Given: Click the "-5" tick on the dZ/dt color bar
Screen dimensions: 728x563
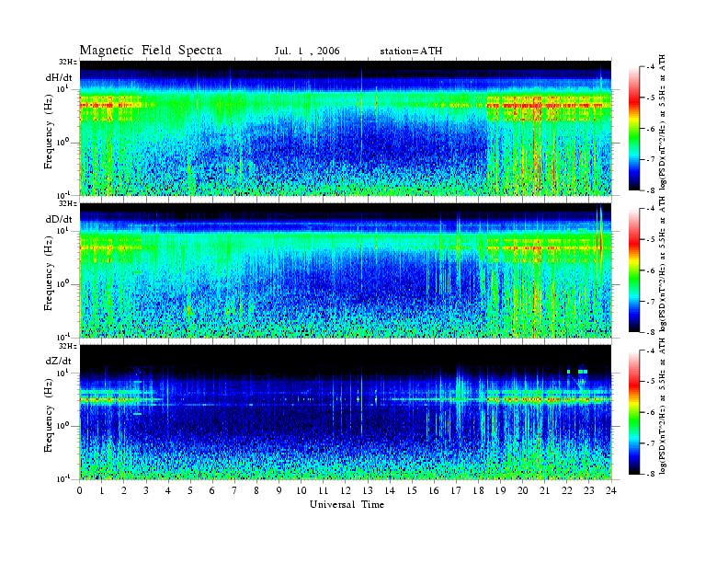Looking at the screenshot, I should click(x=651, y=382).
